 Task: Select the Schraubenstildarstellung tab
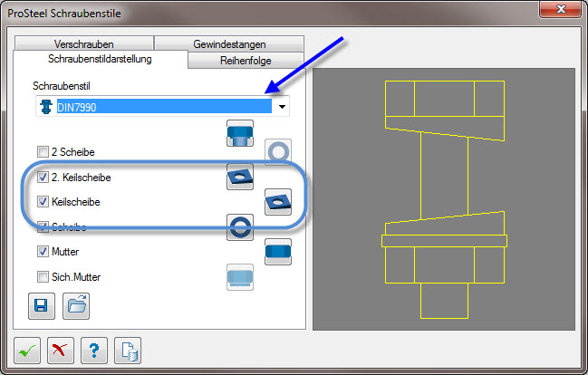[101, 59]
